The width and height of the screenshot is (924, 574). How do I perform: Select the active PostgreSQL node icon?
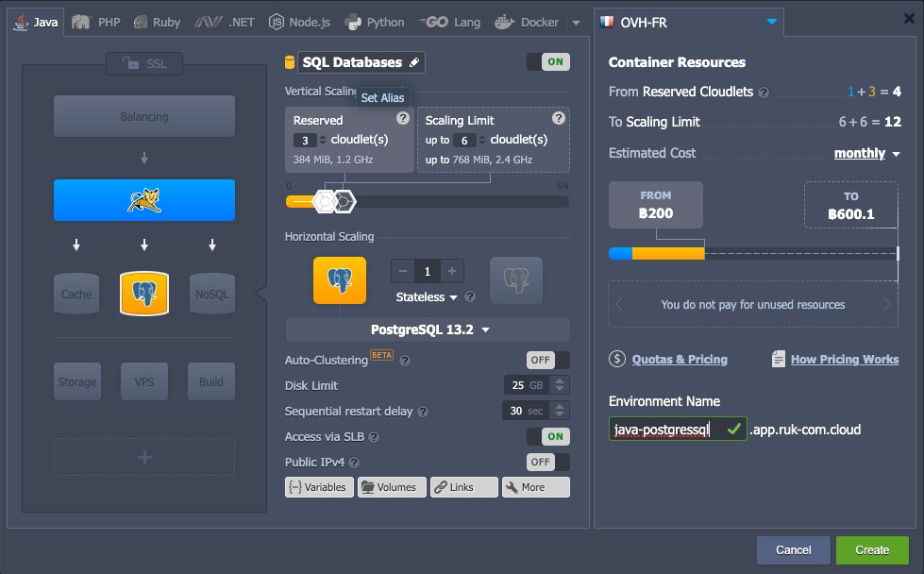pos(340,280)
